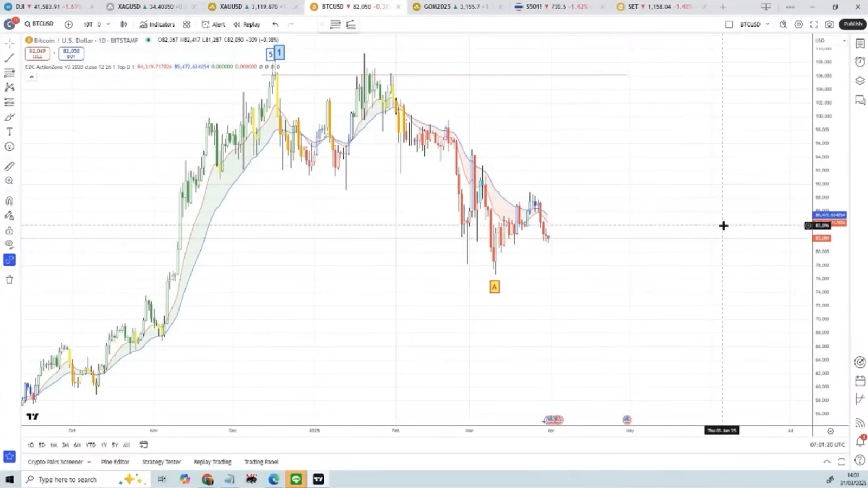Click the red 82,049 Sell price button
The image size is (868, 488).
tap(37, 53)
